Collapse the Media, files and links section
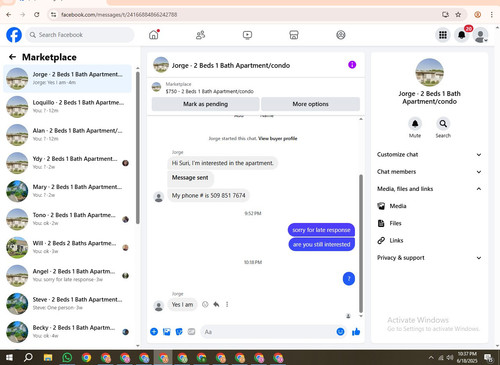Image resolution: width=500 pixels, height=365 pixels. pyautogui.click(x=429, y=189)
